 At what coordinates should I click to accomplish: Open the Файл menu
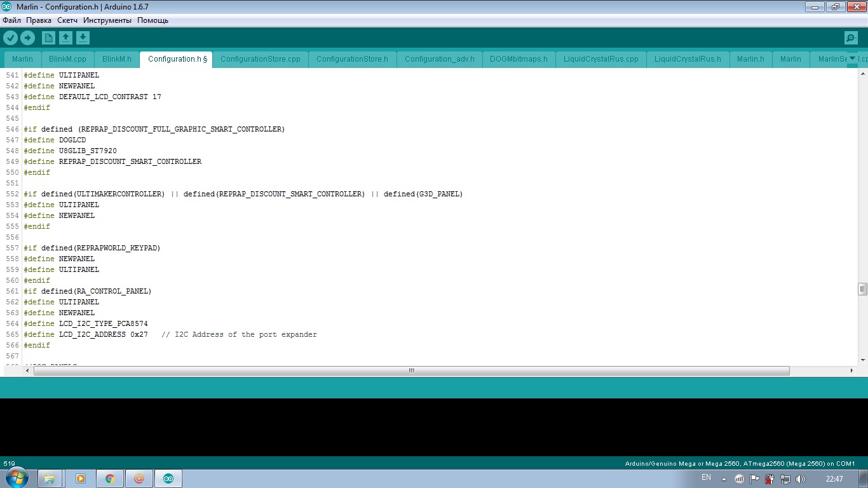pyautogui.click(x=11, y=20)
